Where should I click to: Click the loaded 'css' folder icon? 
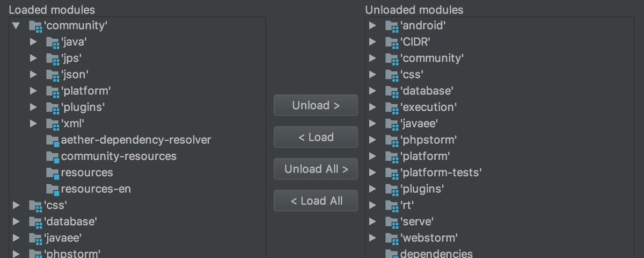[35, 206]
